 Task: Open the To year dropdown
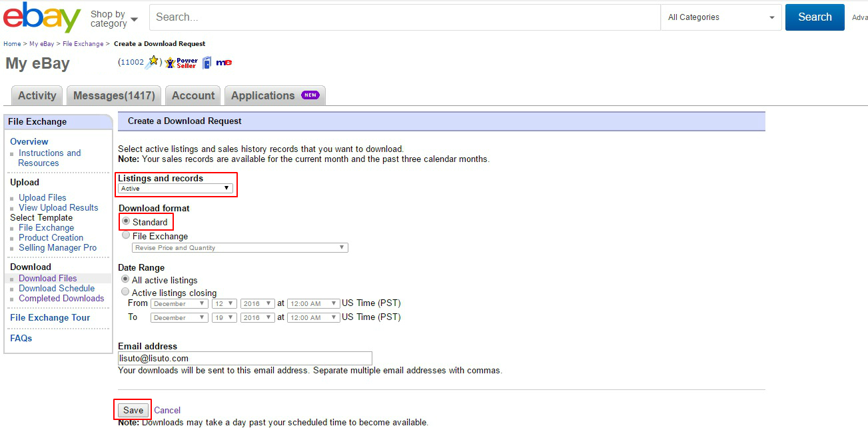click(258, 317)
